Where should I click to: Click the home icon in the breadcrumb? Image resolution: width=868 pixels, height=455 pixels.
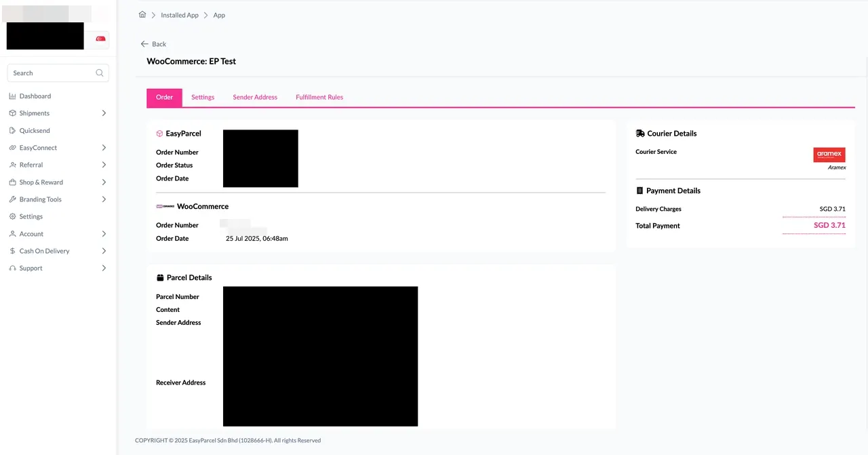click(142, 14)
